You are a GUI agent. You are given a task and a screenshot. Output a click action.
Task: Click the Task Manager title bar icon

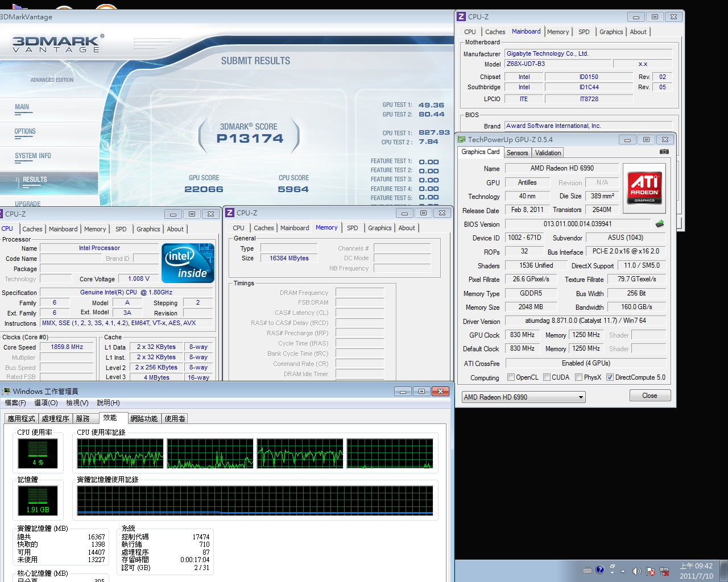(6, 391)
